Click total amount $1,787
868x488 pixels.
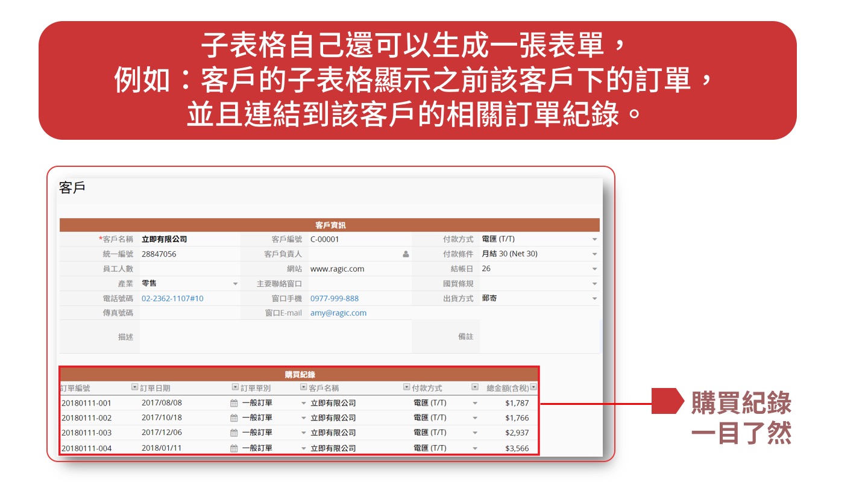tap(517, 403)
